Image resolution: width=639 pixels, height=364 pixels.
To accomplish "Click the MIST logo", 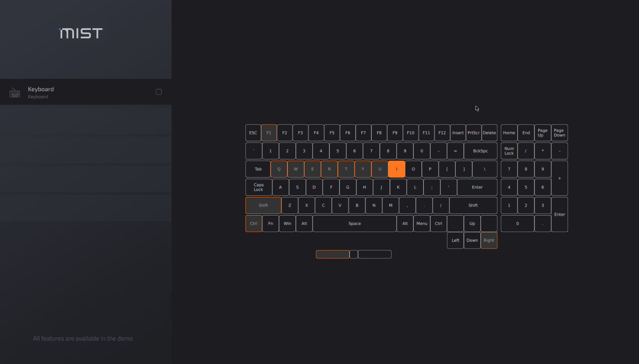I will (81, 33).
